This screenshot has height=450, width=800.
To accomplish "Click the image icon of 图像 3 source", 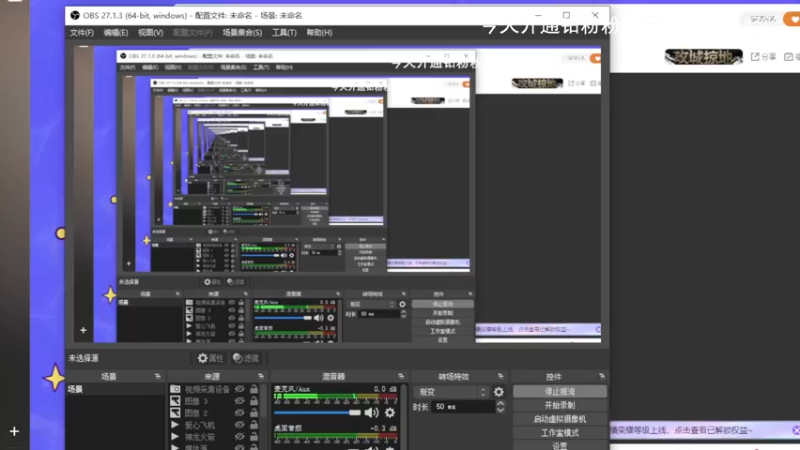I will (x=175, y=401).
